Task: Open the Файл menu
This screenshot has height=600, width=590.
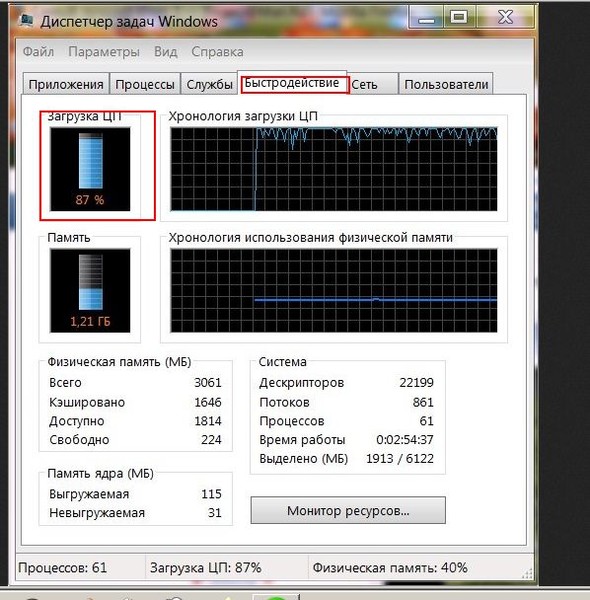Action: pos(38,51)
